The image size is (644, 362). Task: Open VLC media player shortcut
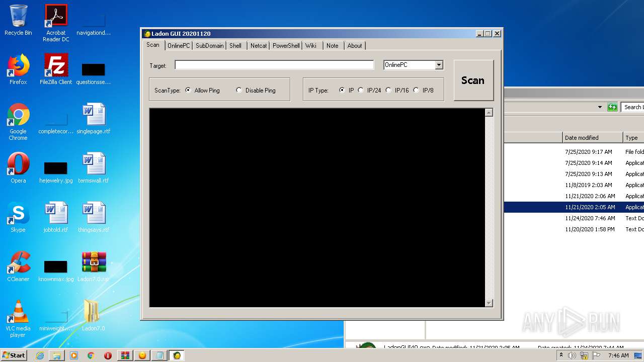(18, 319)
